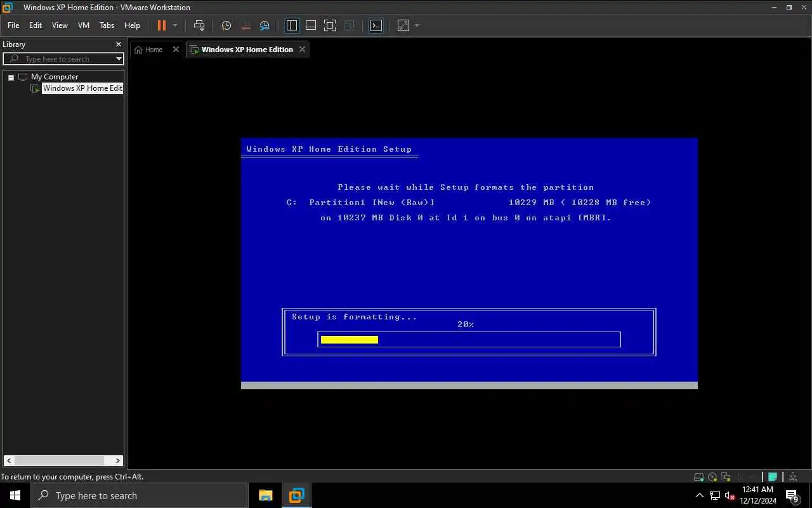
Task: Click the library horizontal scrollbar thumb
Action: [x=59, y=461]
